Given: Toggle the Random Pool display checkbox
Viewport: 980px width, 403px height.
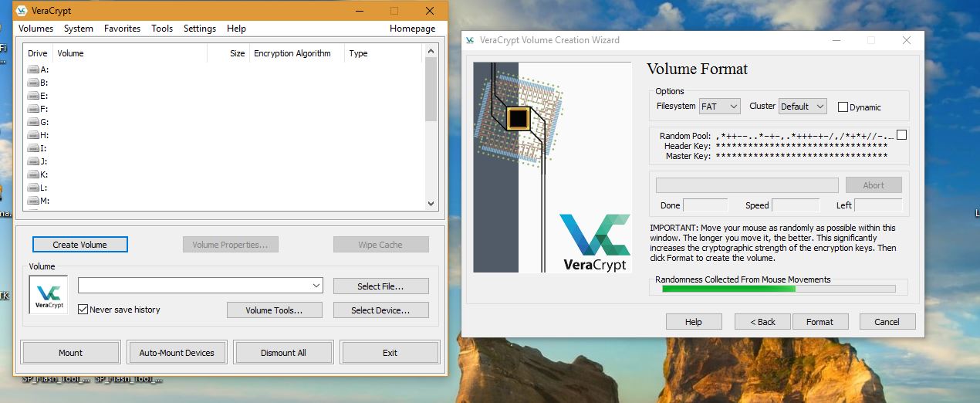Looking at the screenshot, I should 902,135.
